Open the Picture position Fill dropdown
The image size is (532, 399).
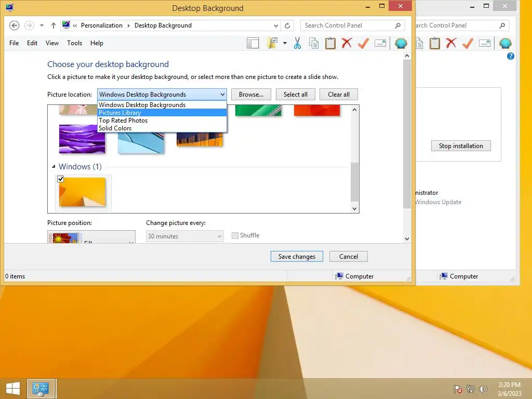click(x=91, y=237)
